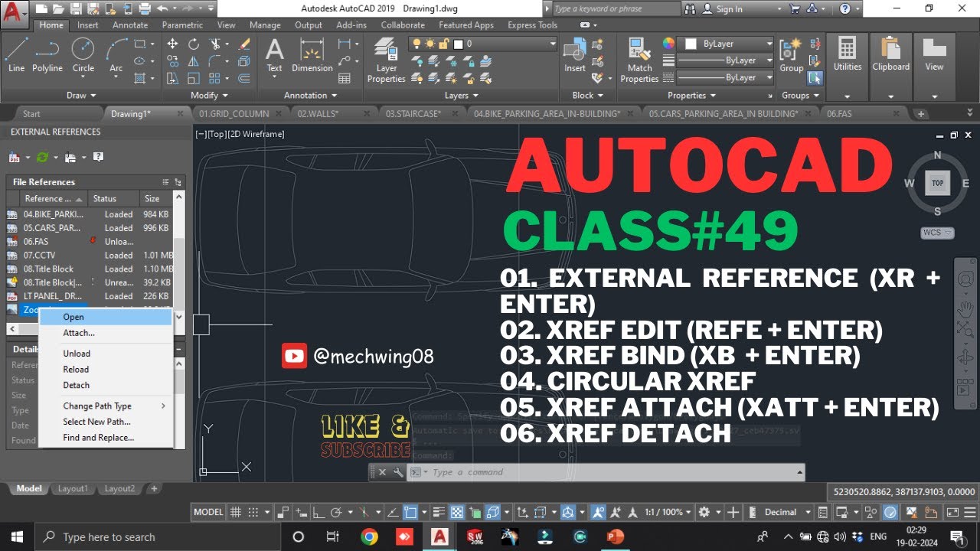Click the Rectangular Array tool

point(215,78)
